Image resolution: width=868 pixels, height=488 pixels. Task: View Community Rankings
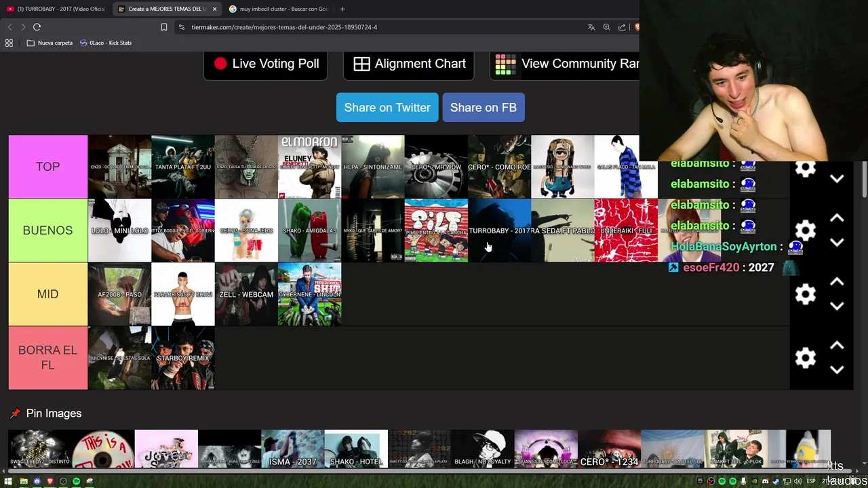pos(564,64)
